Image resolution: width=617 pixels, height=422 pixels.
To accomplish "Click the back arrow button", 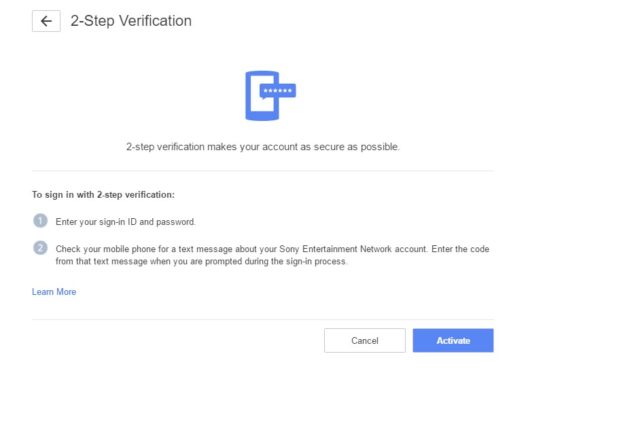I will point(46,21).
